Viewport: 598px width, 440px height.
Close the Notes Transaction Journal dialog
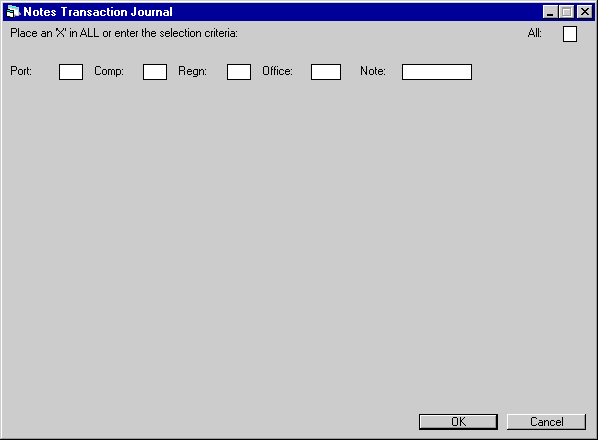[585, 12]
